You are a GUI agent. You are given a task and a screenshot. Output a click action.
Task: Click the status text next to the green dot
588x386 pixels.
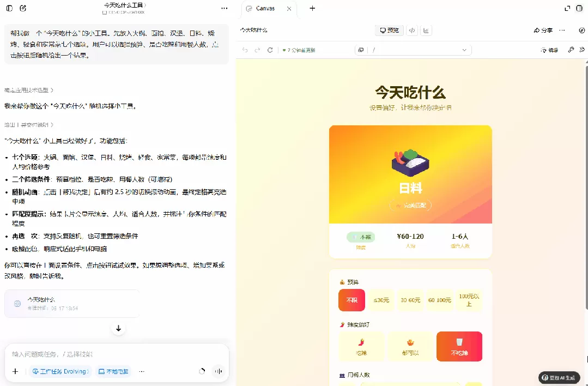301,50
